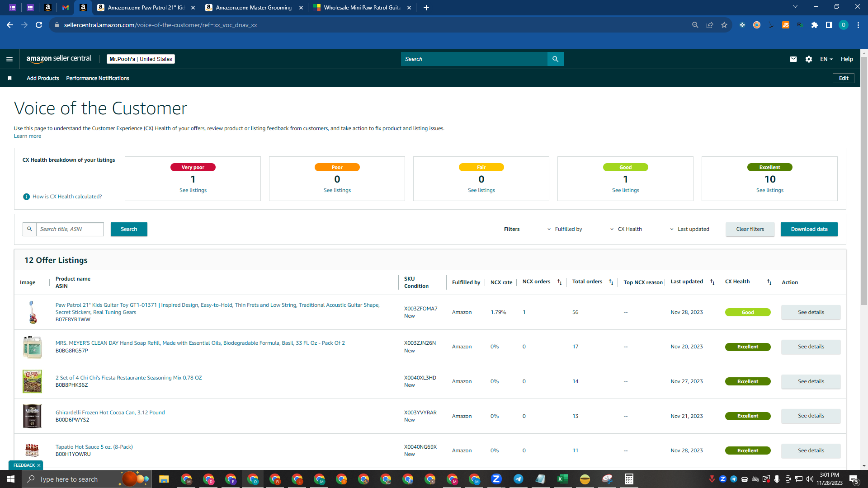Open the Mrs. Meyer's Hand Soap listing
Screen dimensions: 868x488
tap(200, 343)
